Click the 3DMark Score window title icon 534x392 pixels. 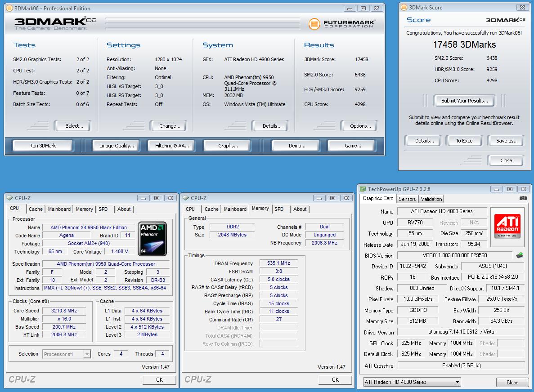click(x=404, y=7)
